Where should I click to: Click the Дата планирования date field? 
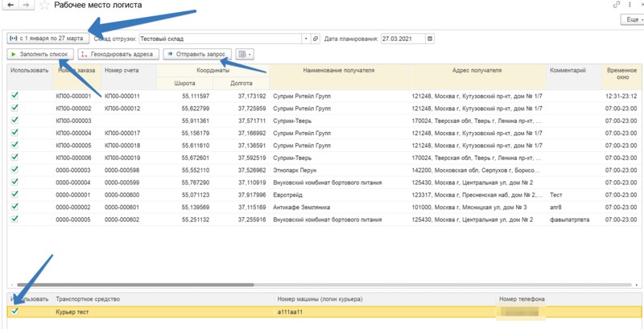tap(403, 39)
